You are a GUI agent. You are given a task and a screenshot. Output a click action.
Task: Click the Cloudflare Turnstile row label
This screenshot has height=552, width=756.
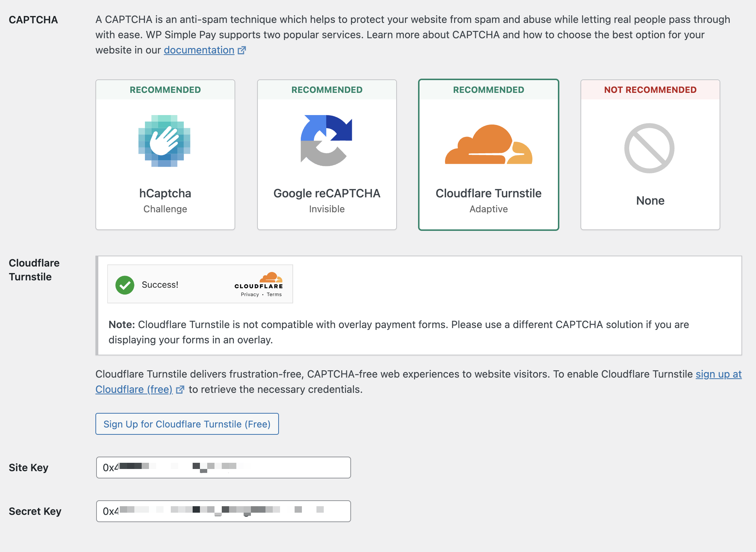point(34,270)
